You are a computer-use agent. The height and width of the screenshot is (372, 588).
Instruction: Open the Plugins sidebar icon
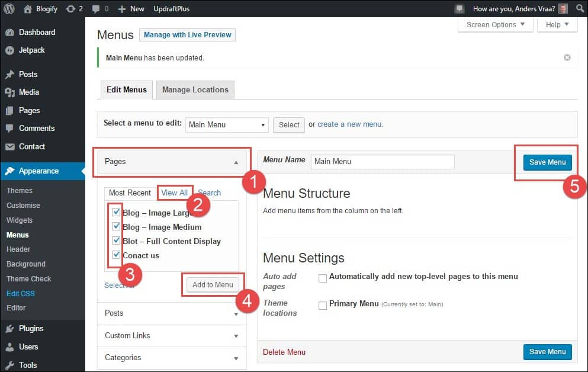tap(9, 329)
